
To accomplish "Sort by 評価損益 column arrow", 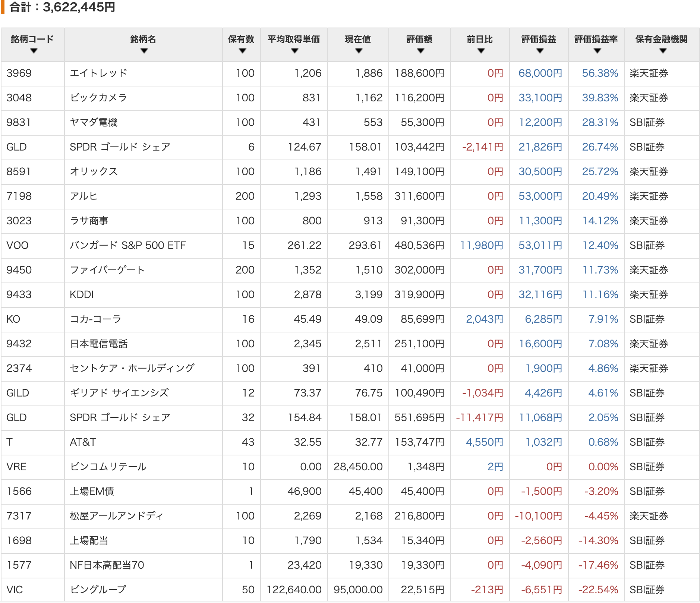I will coord(540,51).
